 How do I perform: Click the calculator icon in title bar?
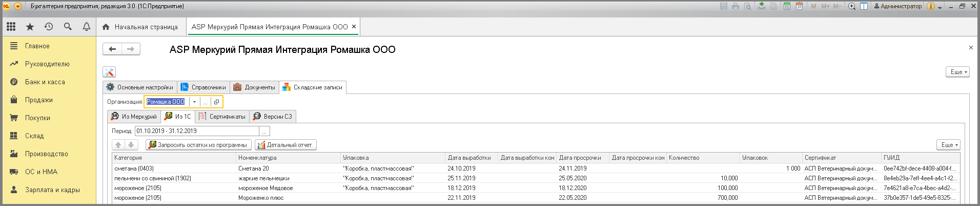787,6
